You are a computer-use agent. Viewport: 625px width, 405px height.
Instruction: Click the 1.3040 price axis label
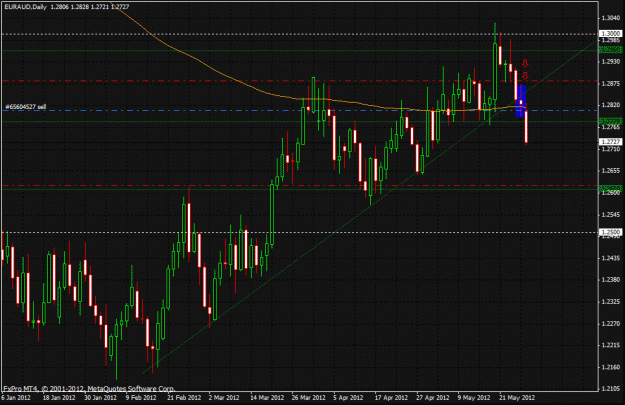pos(611,18)
